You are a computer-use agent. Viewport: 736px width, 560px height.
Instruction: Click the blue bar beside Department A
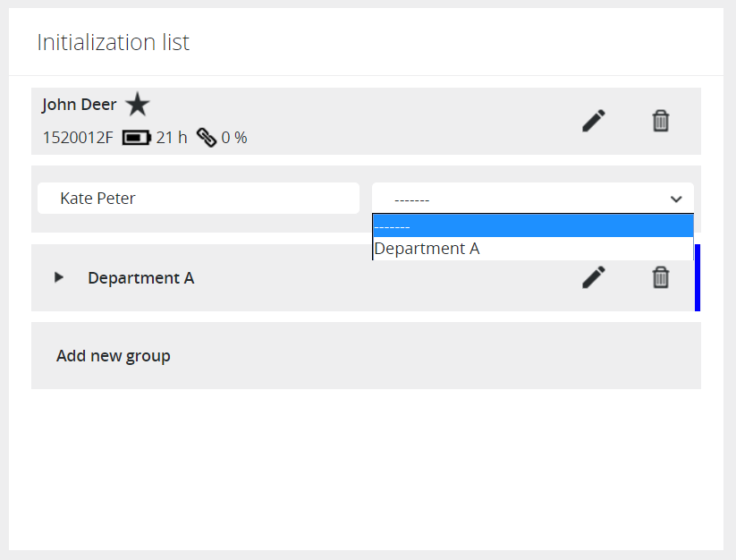click(x=697, y=277)
